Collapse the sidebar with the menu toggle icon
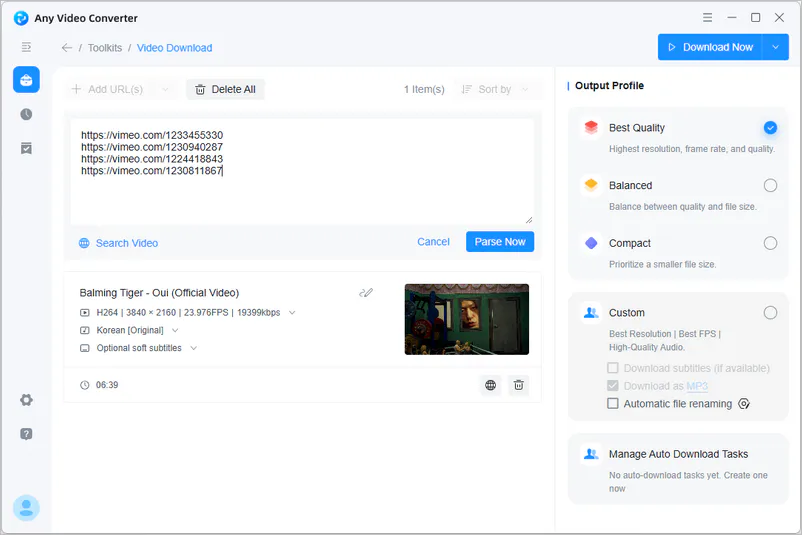 tap(26, 47)
